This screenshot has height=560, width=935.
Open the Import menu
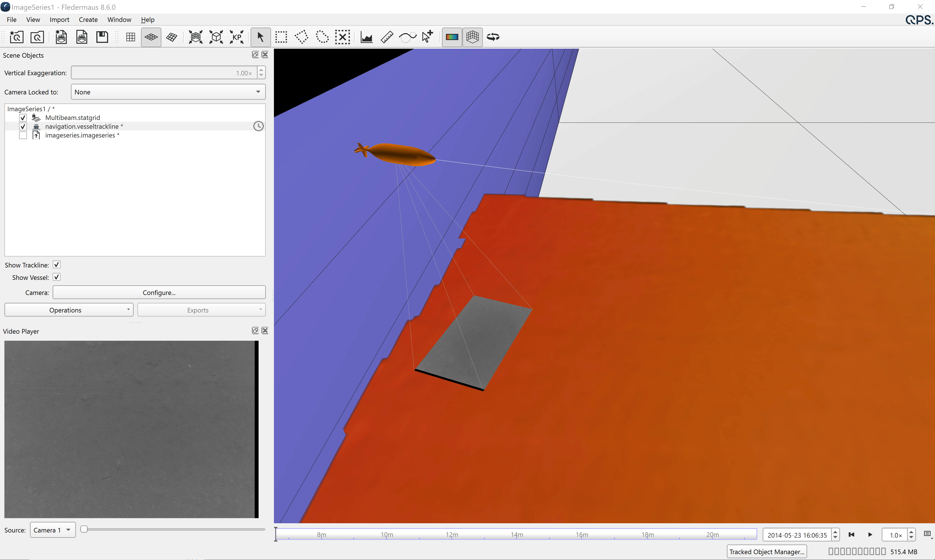click(59, 20)
